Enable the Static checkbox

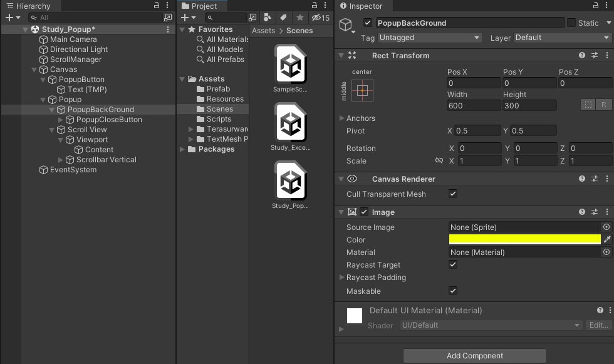[571, 23]
